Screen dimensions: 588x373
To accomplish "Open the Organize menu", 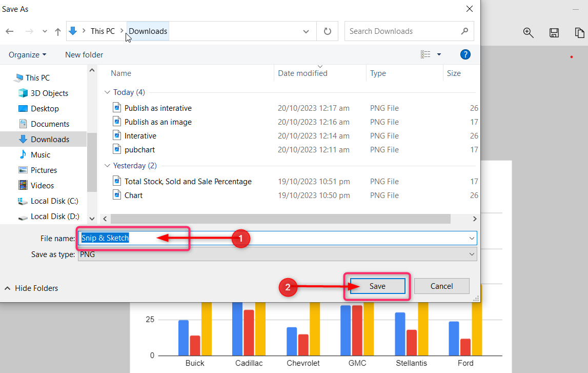I will (x=27, y=54).
